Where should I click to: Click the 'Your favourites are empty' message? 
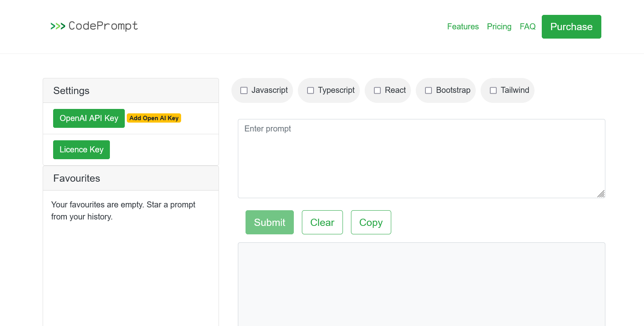tap(123, 211)
